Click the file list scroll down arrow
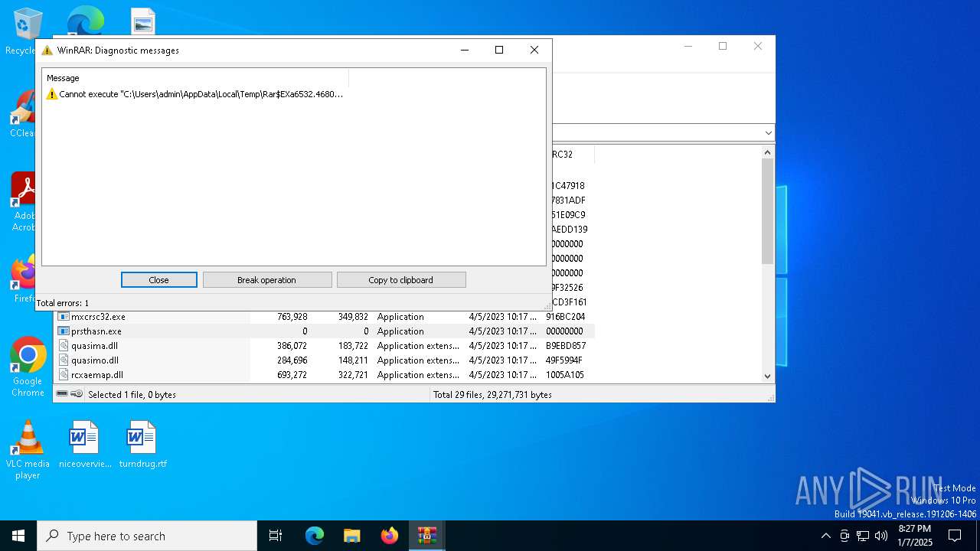This screenshot has height=551, width=980. point(768,376)
